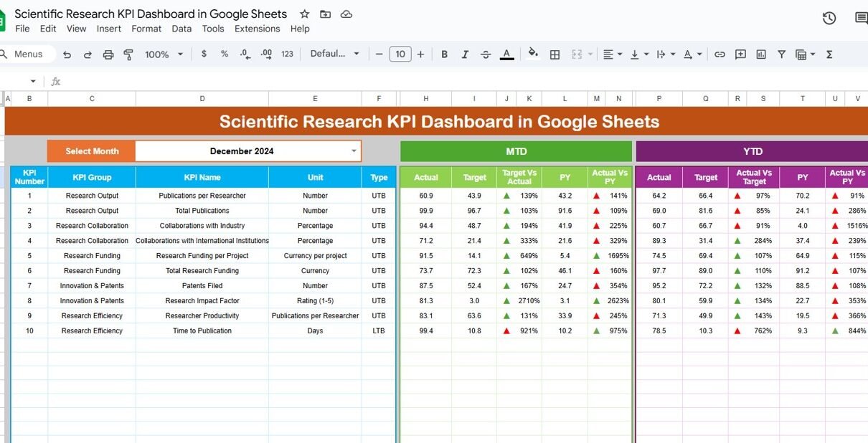The image size is (868, 443).
Task: Open the zoom level 100% dropdown
Action: (x=164, y=54)
